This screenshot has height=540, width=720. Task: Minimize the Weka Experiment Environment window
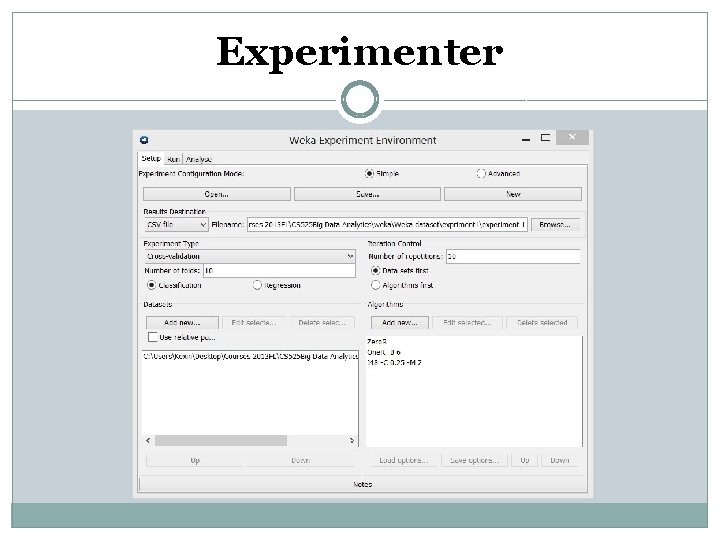pos(526,138)
